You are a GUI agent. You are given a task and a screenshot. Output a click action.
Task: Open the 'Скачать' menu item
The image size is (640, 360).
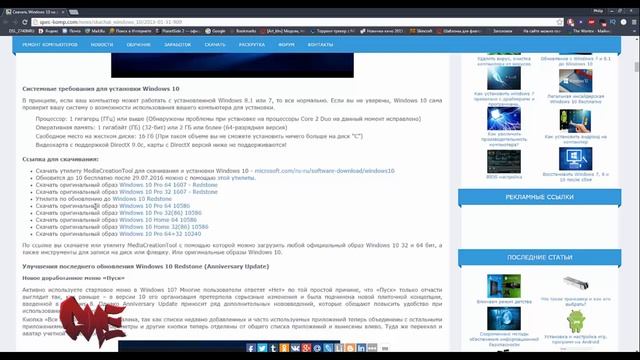(215, 44)
